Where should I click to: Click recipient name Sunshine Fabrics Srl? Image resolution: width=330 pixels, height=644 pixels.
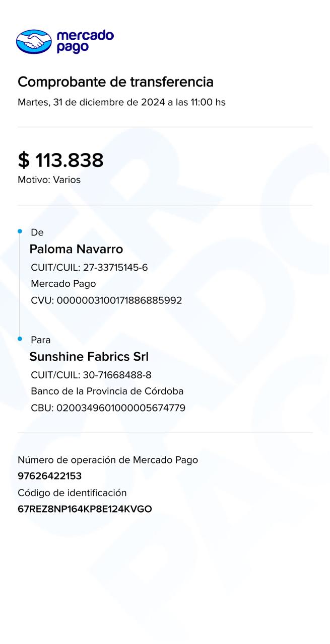[89, 357]
